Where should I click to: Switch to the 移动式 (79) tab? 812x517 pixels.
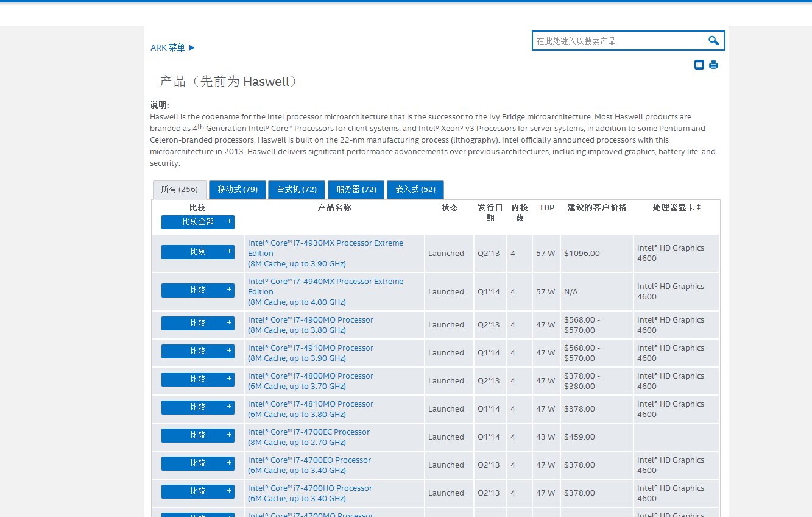click(238, 190)
